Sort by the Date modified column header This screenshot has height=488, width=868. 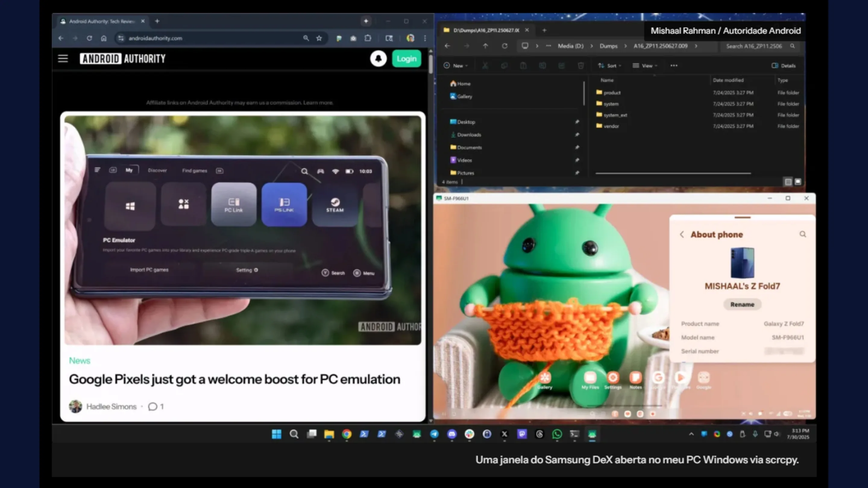click(x=728, y=80)
